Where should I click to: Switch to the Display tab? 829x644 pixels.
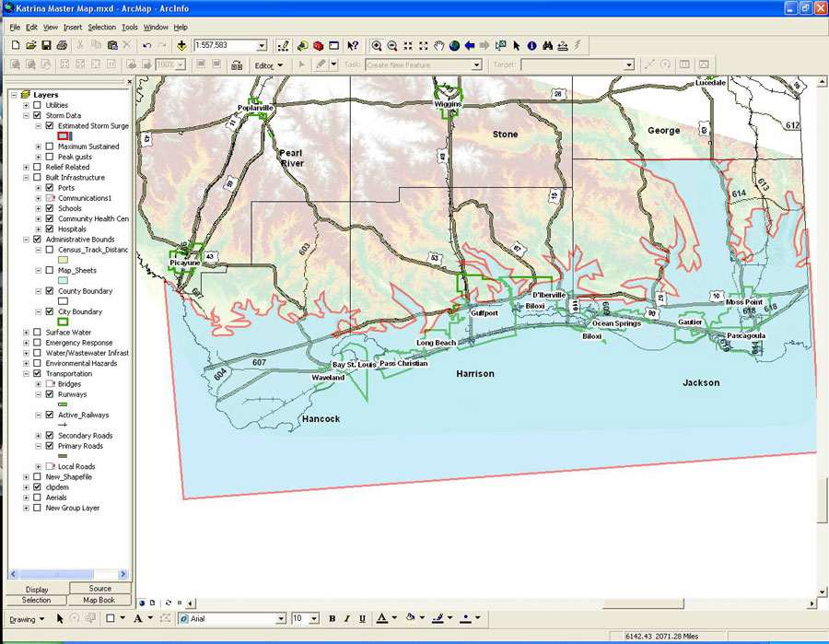point(37,590)
